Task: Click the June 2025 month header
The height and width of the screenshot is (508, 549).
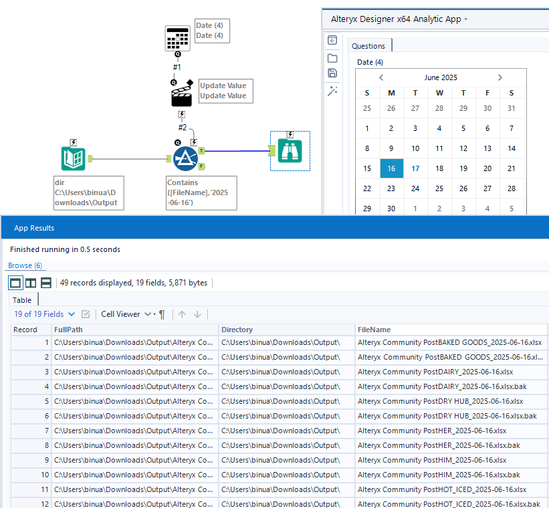Action: [440, 77]
